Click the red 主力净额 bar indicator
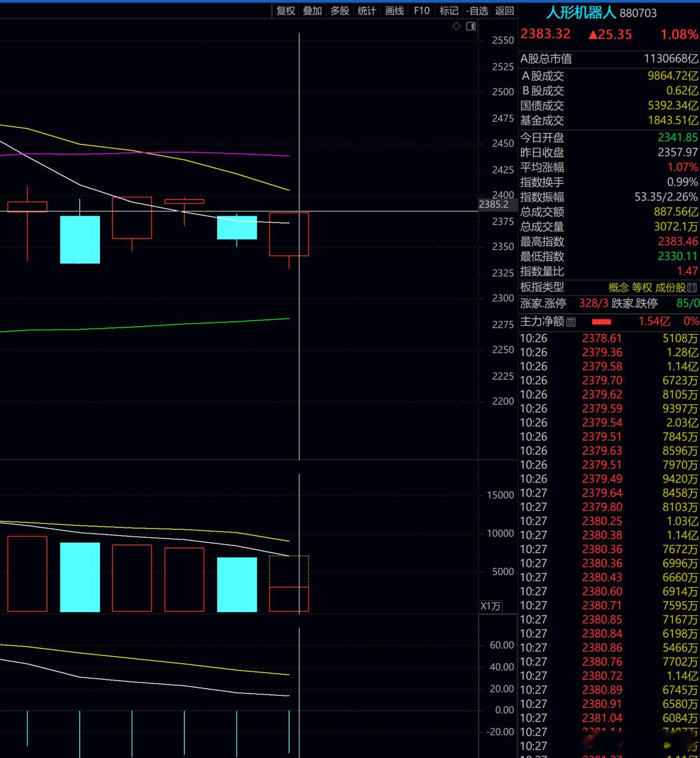Screen dimensions: 700x758 pyautogui.click(x=602, y=322)
